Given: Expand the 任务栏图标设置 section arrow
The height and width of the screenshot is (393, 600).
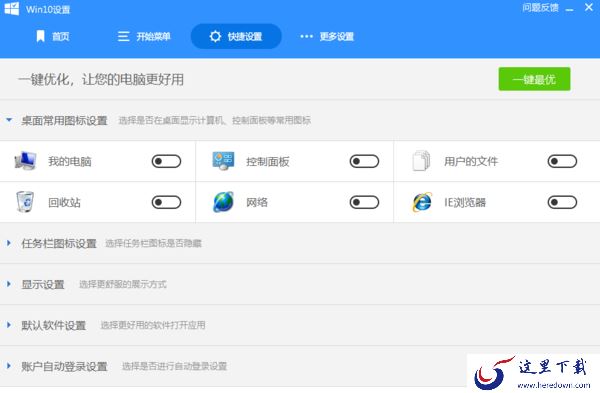Looking at the screenshot, I should click(9, 243).
